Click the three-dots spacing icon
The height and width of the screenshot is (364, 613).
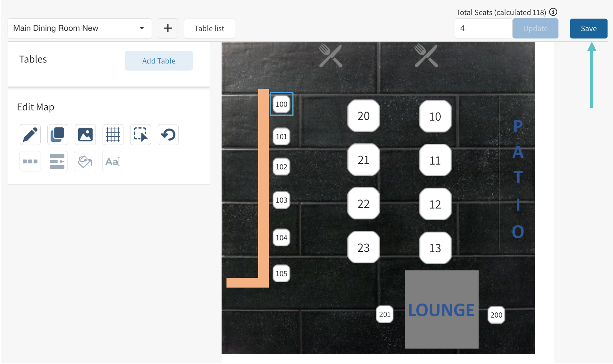pos(30,161)
